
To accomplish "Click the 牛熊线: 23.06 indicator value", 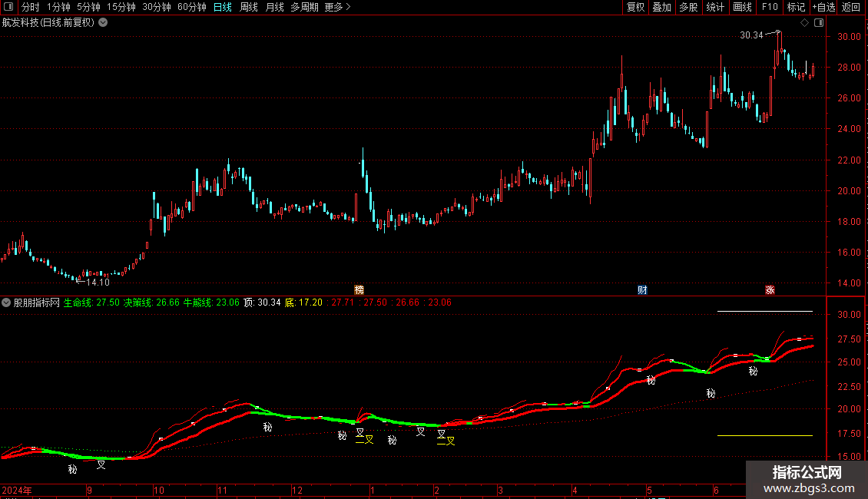I will click(211, 302).
